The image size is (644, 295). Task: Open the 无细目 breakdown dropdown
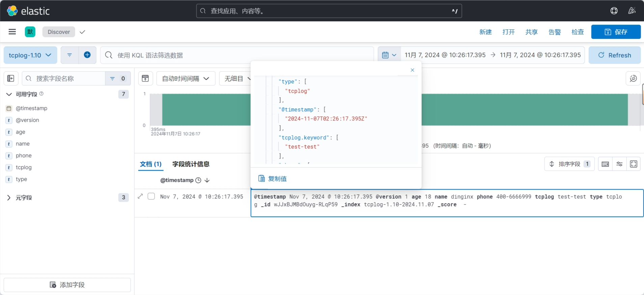pos(235,78)
